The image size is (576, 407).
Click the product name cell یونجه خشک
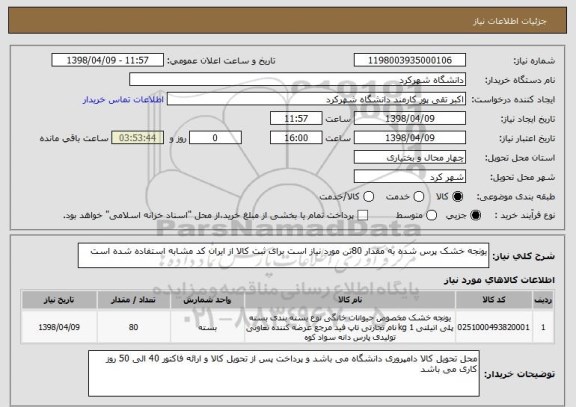pos(350,327)
